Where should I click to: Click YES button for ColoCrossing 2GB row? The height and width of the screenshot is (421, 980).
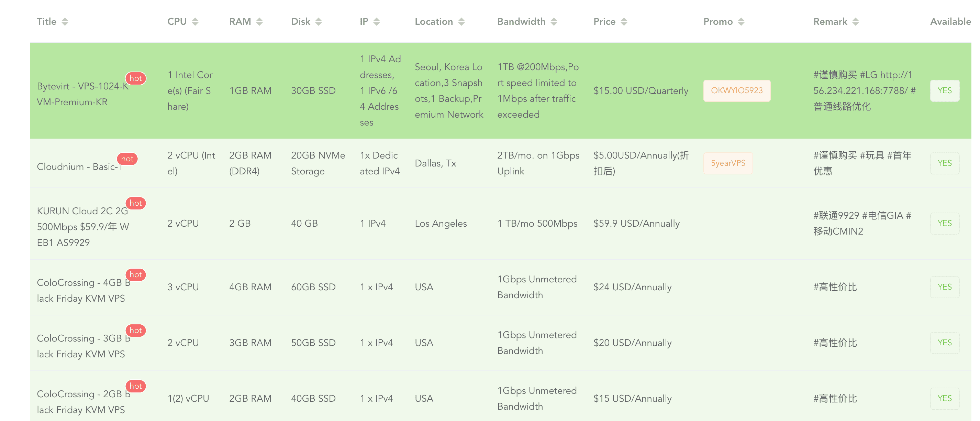click(x=944, y=398)
